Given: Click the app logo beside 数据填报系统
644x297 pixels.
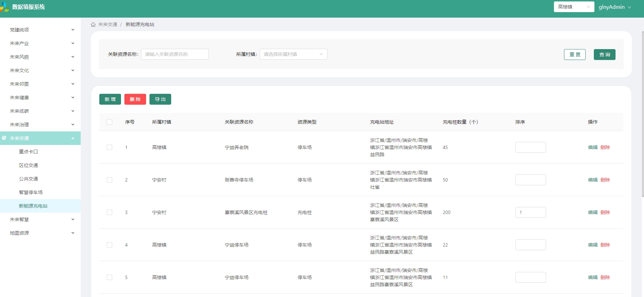Looking at the screenshot, I should click(x=4, y=7).
